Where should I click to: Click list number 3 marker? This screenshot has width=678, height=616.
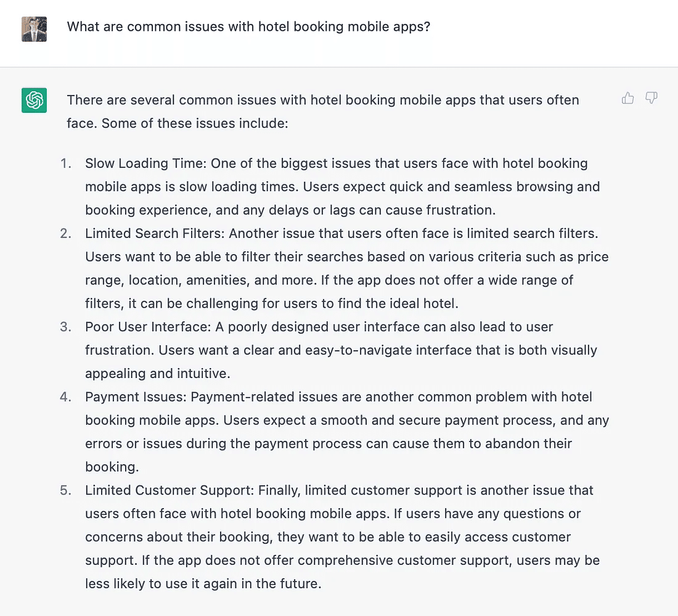pyautogui.click(x=66, y=327)
